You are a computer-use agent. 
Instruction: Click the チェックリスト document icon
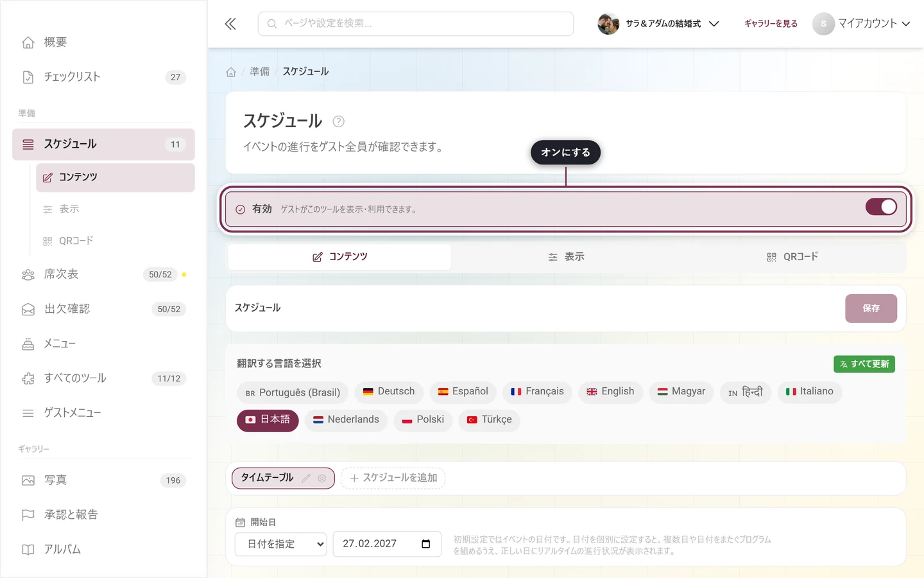click(x=28, y=77)
